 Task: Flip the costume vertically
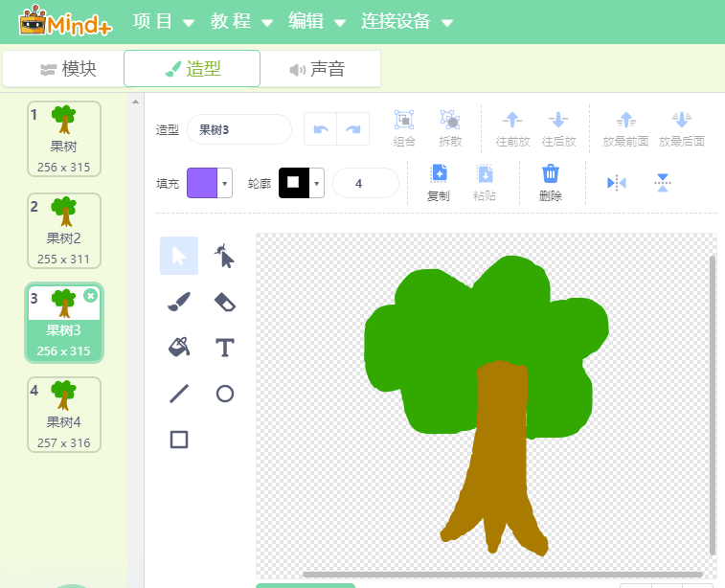tap(663, 183)
